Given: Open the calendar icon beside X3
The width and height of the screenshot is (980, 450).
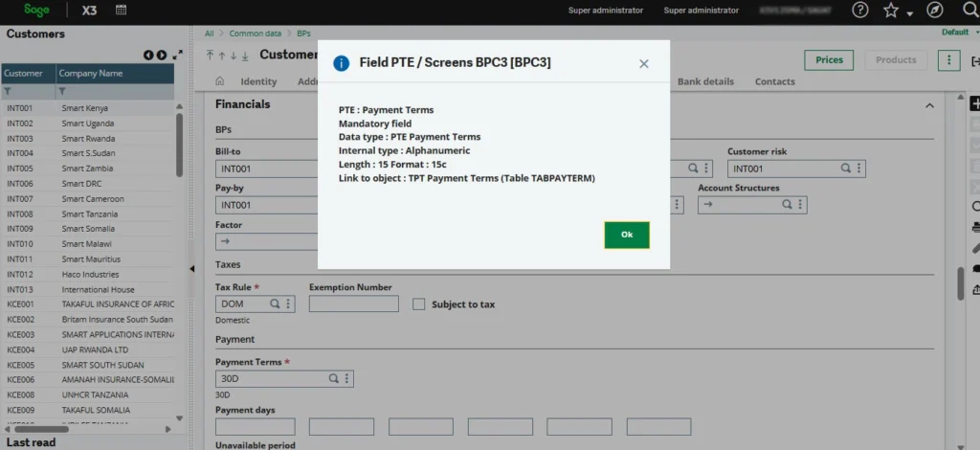Looking at the screenshot, I should click(122, 10).
